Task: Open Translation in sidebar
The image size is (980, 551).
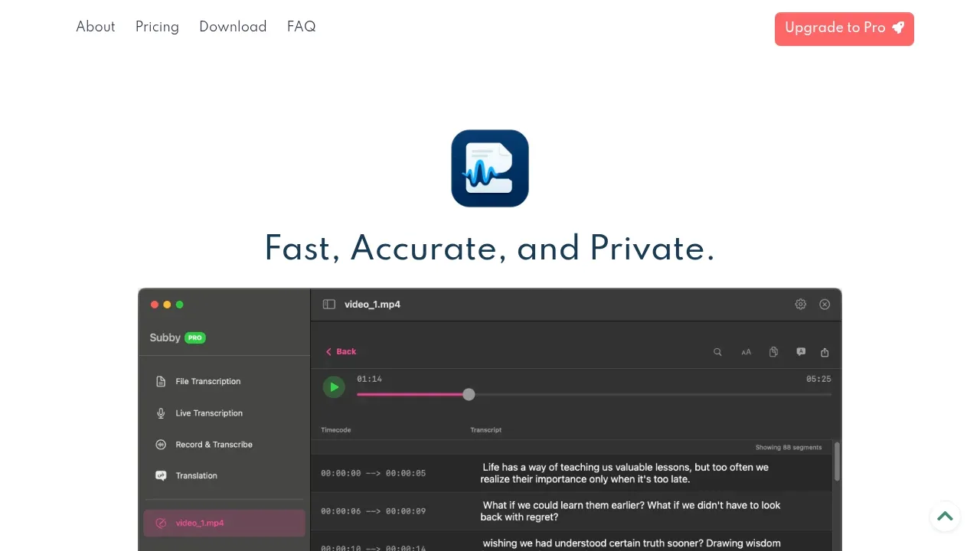Action: [224, 475]
